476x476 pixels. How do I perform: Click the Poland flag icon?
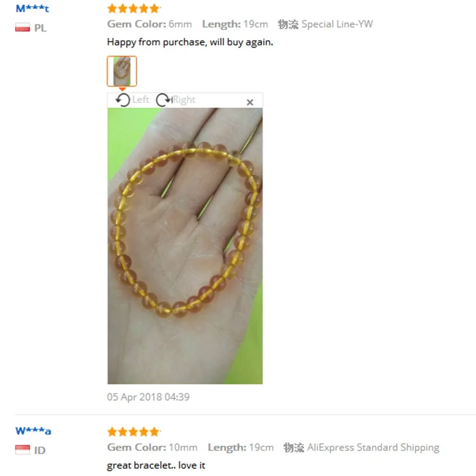pyautogui.click(x=22, y=27)
